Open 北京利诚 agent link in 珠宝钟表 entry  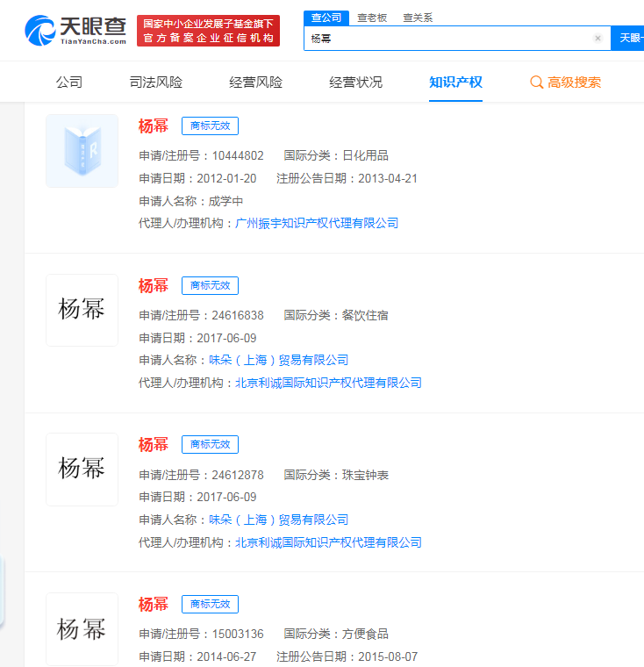pos(328,542)
